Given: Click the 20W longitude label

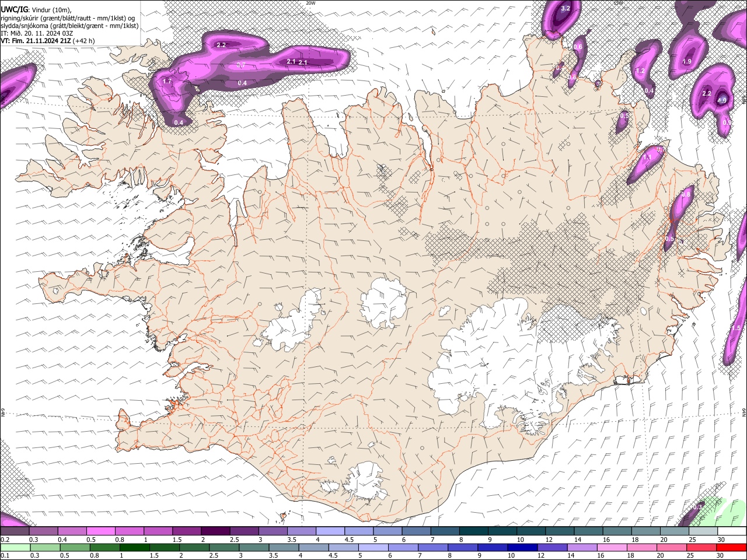Looking at the screenshot, I should pyautogui.click(x=310, y=3).
